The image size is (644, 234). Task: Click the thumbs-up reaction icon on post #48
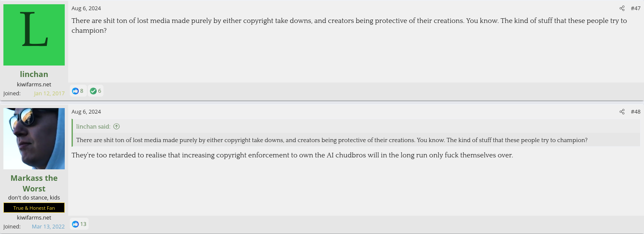coord(76,224)
